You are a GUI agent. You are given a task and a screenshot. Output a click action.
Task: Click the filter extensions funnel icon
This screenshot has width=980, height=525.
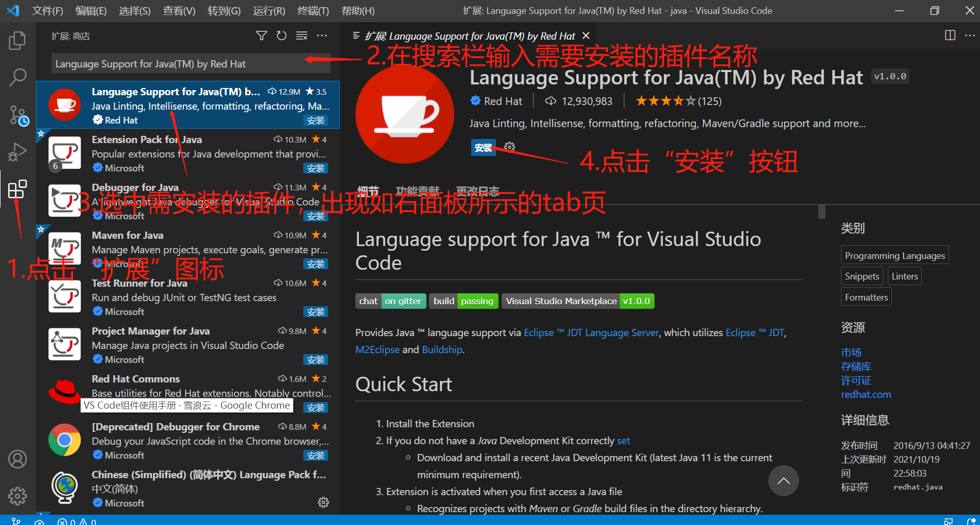262,36
